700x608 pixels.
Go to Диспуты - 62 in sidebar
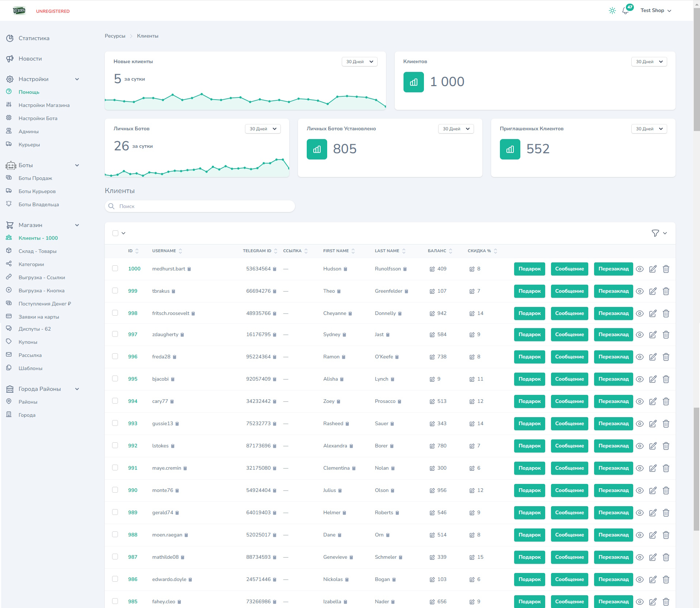tap(35, 329)
